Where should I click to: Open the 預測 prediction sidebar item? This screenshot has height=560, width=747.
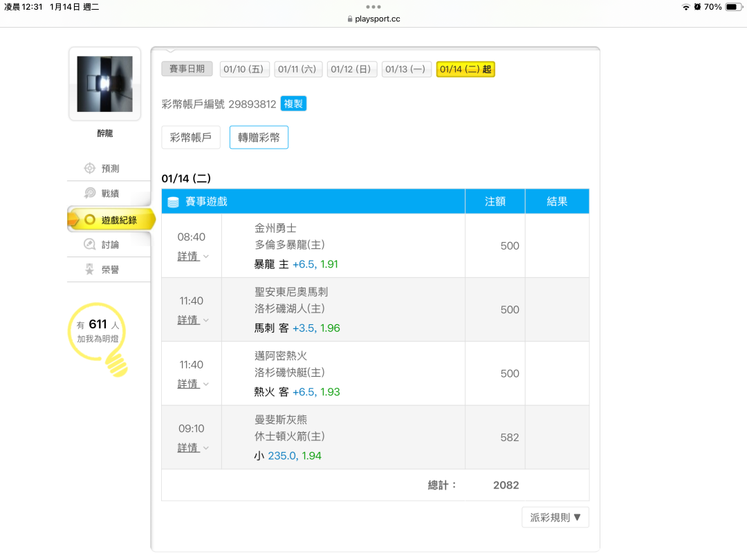109,169
